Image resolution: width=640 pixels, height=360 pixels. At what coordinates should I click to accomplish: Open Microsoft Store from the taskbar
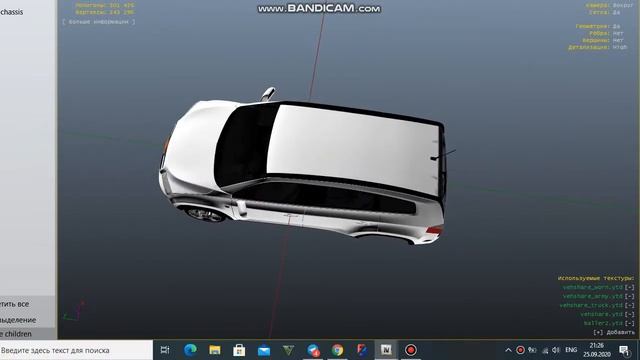click(x=239, y=350)
